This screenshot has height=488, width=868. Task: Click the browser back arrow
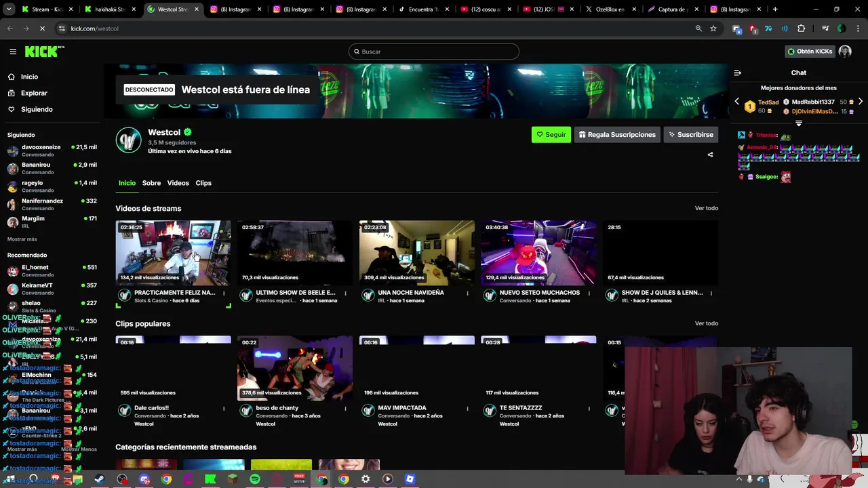point(9,28)
